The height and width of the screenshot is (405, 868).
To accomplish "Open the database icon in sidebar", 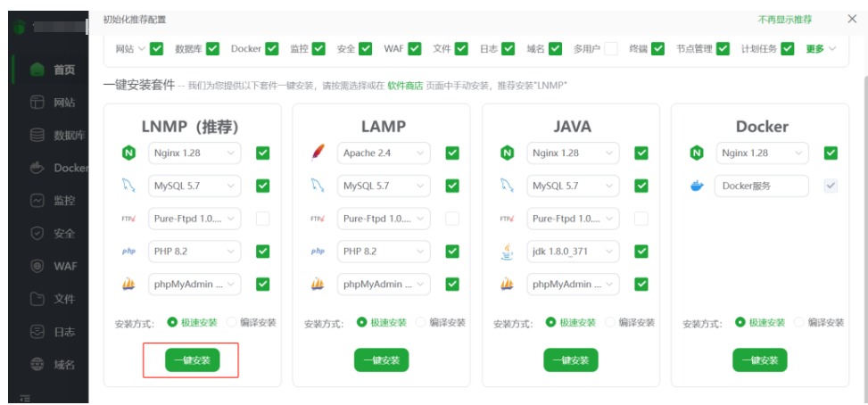I will click(37, 136).
